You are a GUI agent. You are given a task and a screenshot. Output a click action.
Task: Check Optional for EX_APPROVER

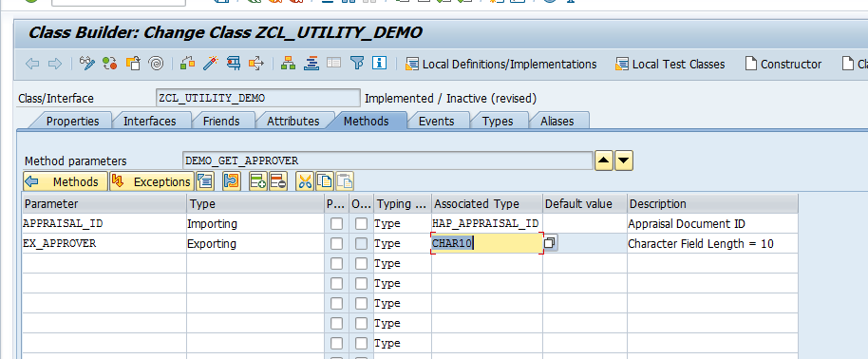[x=362, y=244]
